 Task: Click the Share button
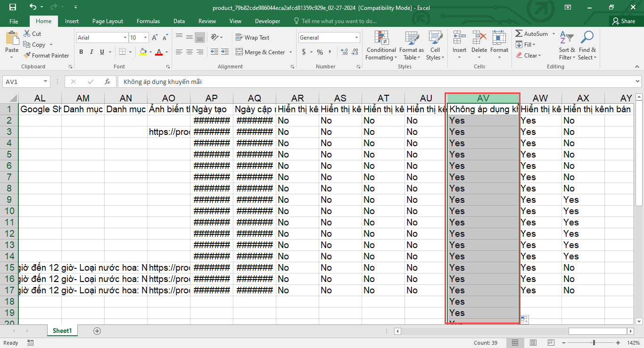coord(623,21)
